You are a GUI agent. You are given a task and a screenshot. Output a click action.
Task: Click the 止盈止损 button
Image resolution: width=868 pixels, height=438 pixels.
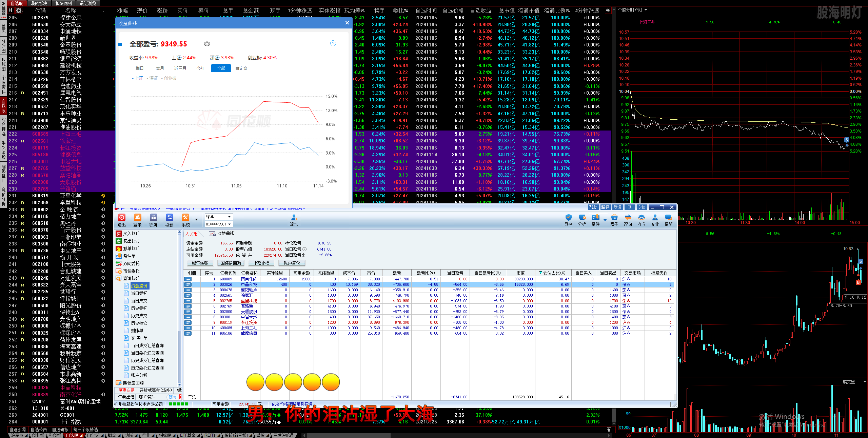(x=261, y=263)
